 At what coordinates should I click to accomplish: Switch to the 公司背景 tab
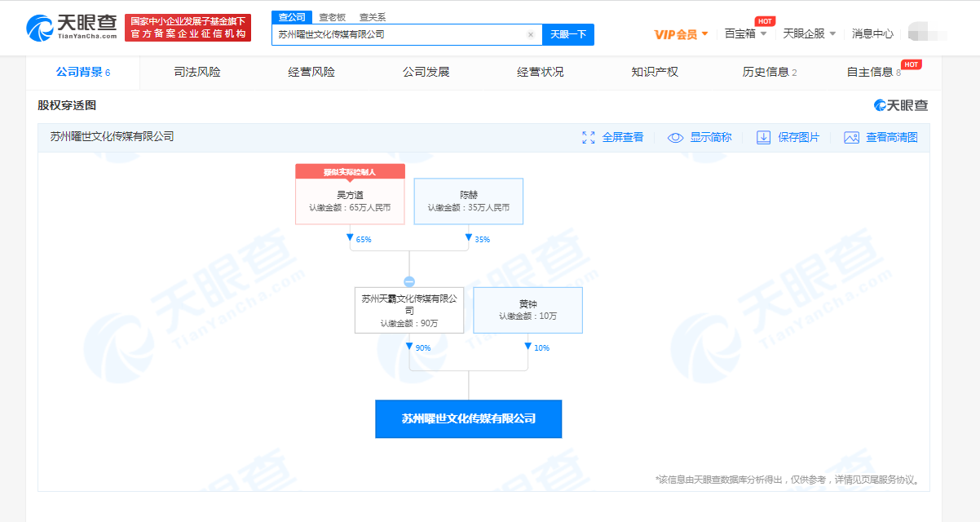pyautogui.click(x=83, y=72)
